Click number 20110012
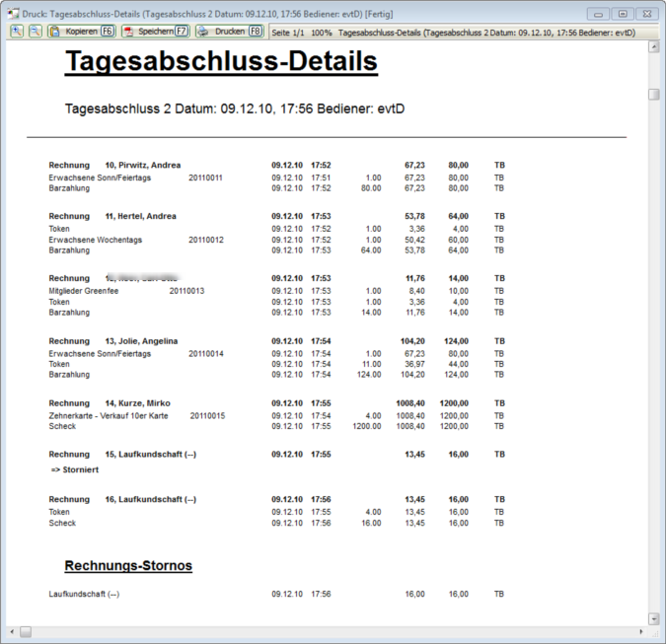Screen dimensions: 666x644 (206, 240)
